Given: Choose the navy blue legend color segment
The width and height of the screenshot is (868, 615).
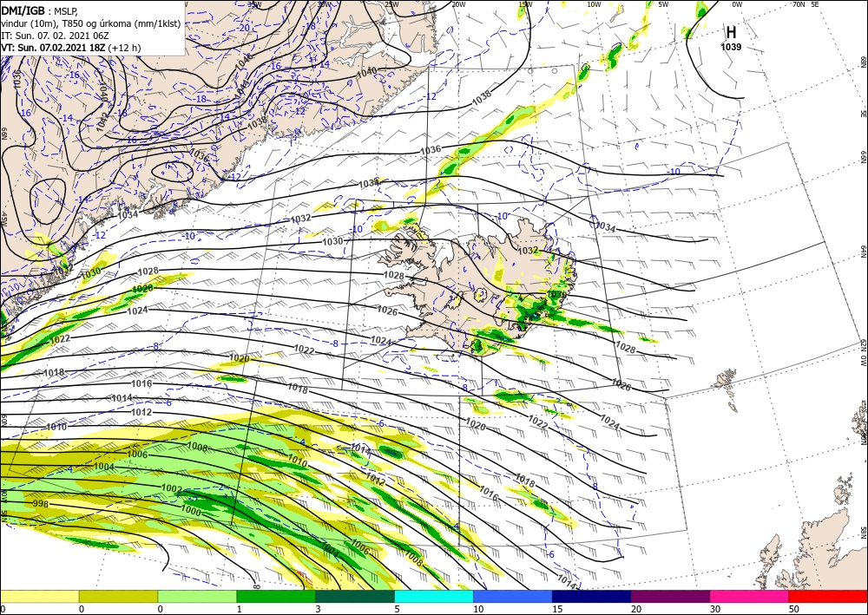Looking at the screenshot, I should (x=592, y=596).
